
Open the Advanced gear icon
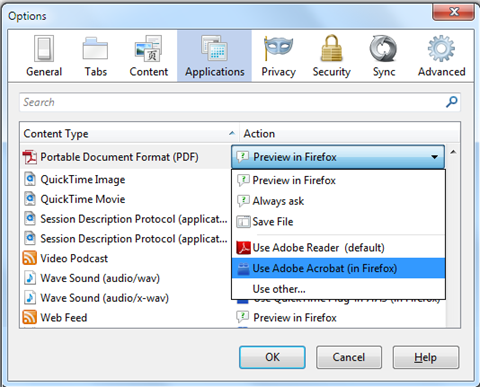441,49
